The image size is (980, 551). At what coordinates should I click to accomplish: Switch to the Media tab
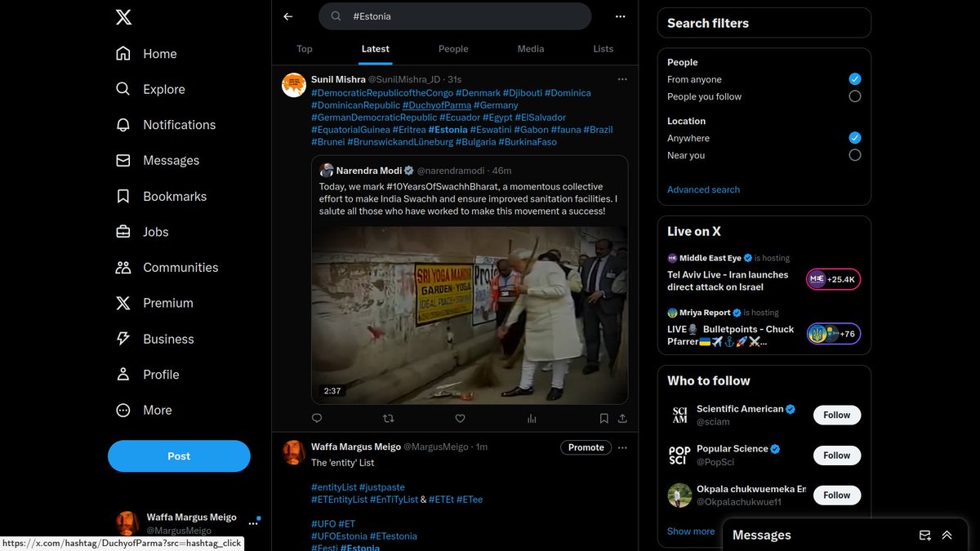[x=530, y=49]
